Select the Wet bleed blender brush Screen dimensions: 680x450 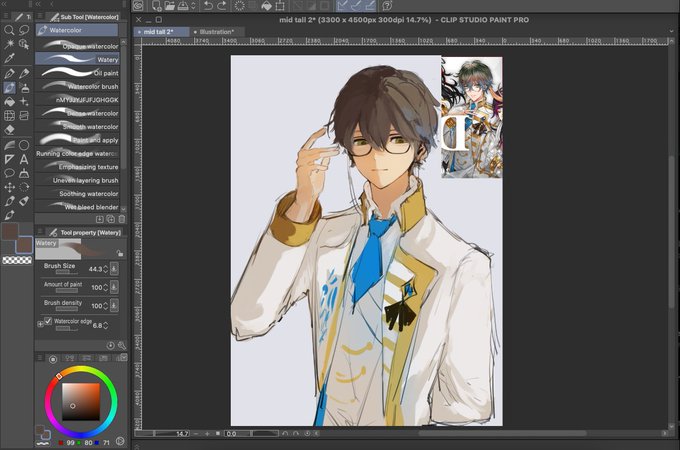click(x=77, y=207)
